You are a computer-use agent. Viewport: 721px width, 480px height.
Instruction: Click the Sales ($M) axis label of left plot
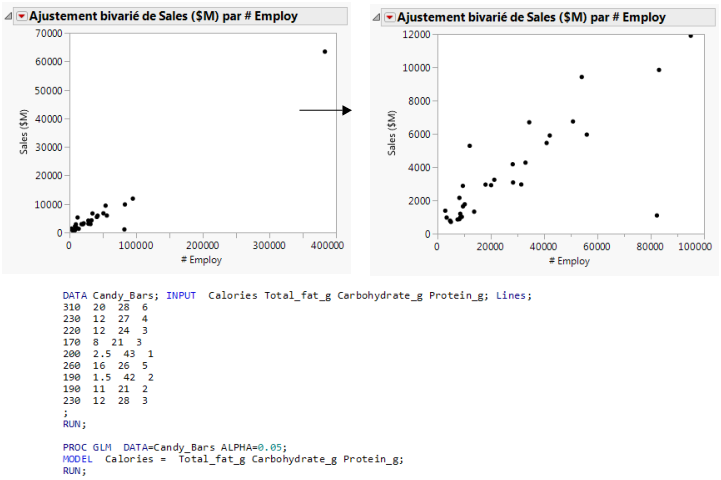click(x=23, y=131)
